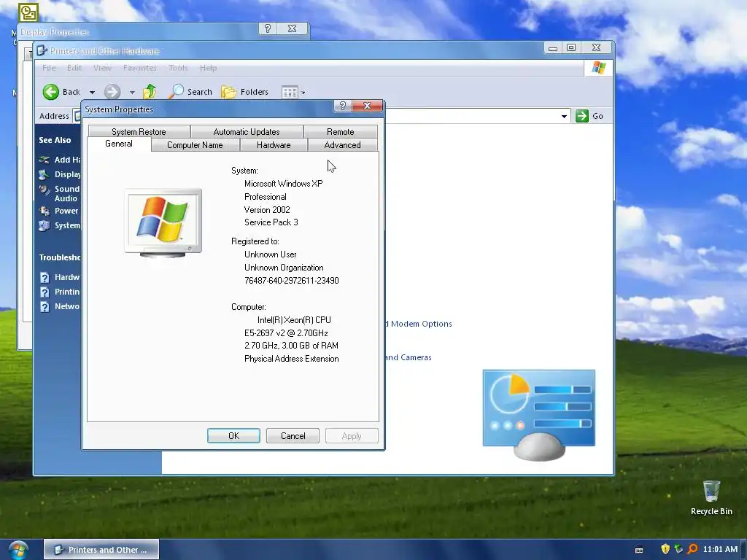
Task: Toggle the Folders pane icon
Action: [228, 92]
